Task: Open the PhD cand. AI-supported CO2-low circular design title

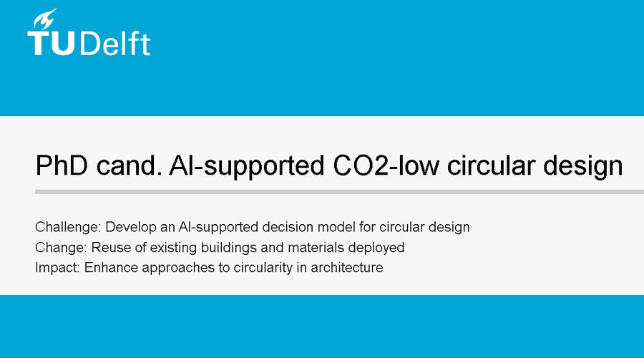Action: tap(329, 165)
